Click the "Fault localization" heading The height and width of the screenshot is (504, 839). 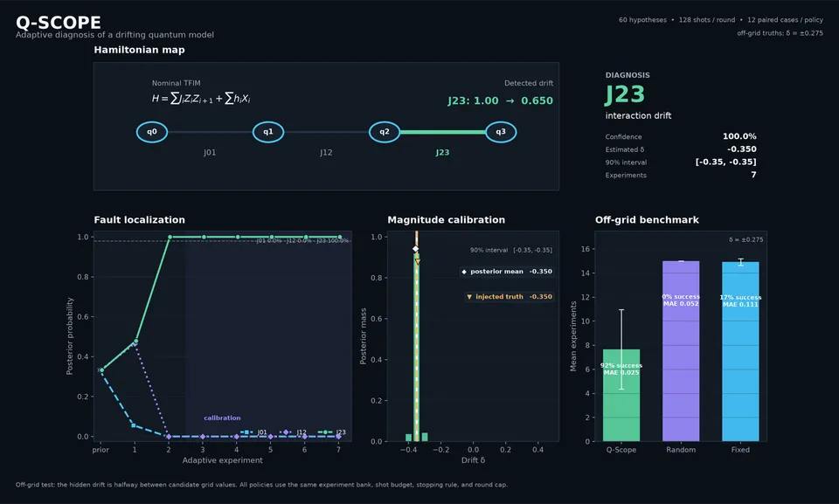pyautogui.click(x=139, y=220)
